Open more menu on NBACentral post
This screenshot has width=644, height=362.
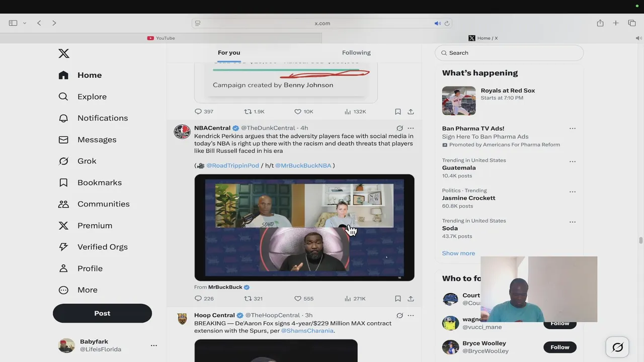[411, 128]
